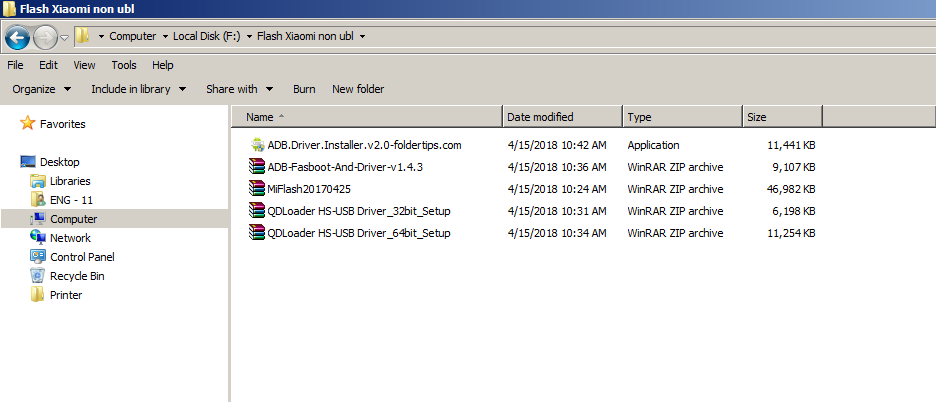The width and height of the screenshot is (936, 402).
Task: Open the recent locations dropdown arrow
Action: point(64,38)
